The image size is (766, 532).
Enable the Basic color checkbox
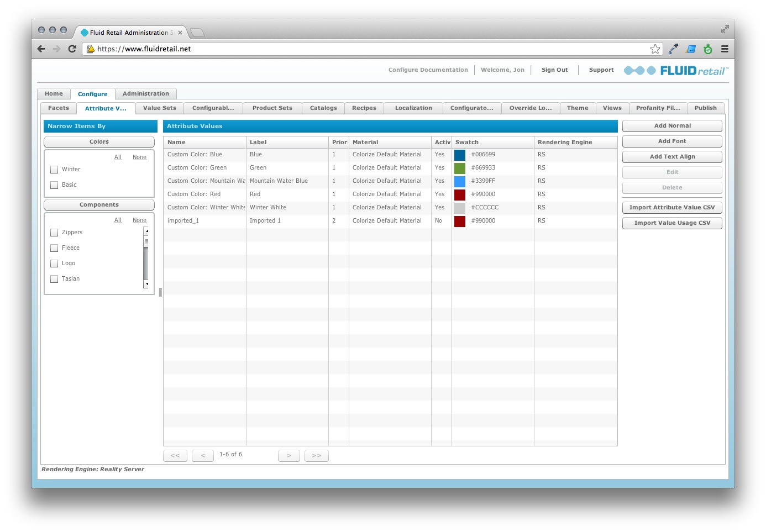click(x=54, y=185)
